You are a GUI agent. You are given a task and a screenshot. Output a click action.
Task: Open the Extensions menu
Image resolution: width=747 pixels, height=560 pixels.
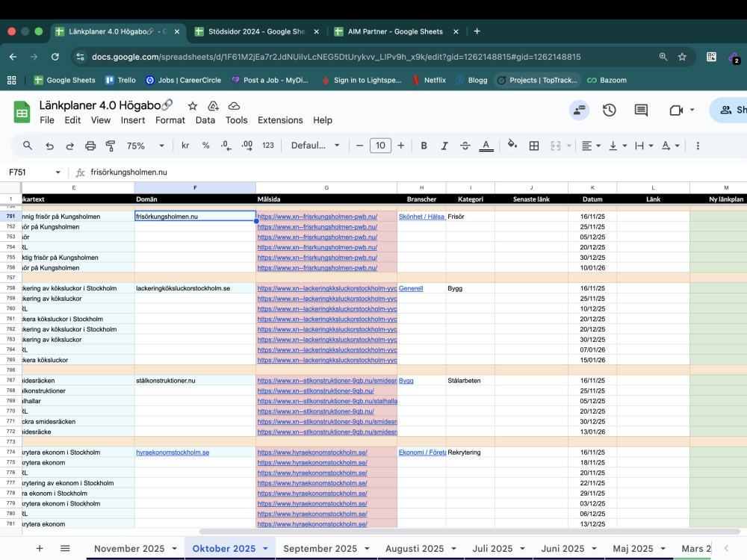[x=280, y=120]
